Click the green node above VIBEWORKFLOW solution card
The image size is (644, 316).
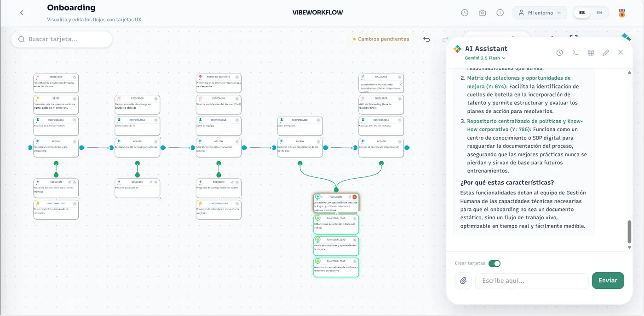pyautogui.click(x=336, y=189)
